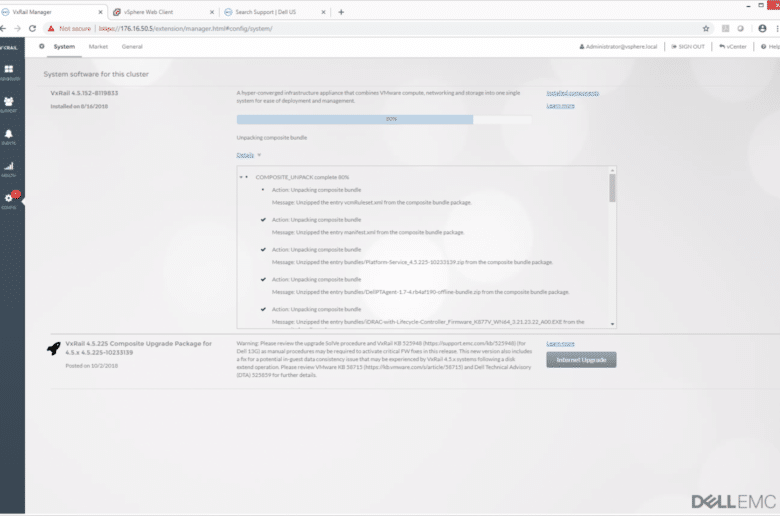Open the Health chart icon in sidebar

click(9, 169)
